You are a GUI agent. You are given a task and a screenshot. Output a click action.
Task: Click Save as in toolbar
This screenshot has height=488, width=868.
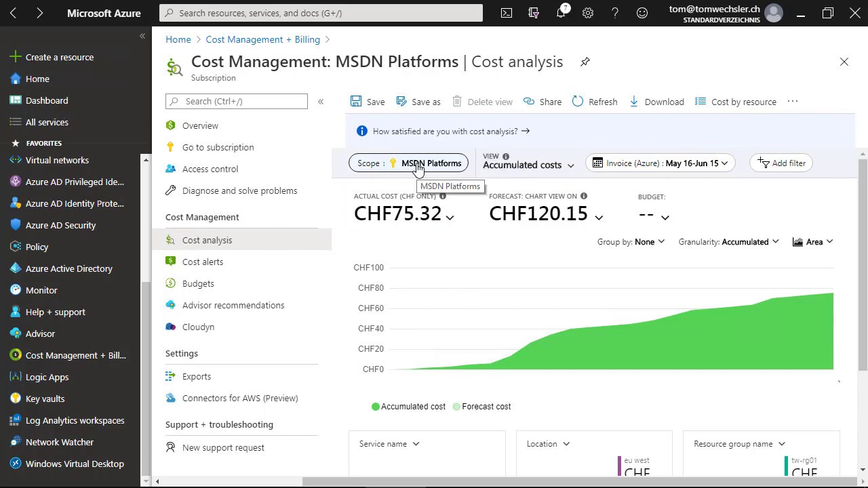coord(418,102)
